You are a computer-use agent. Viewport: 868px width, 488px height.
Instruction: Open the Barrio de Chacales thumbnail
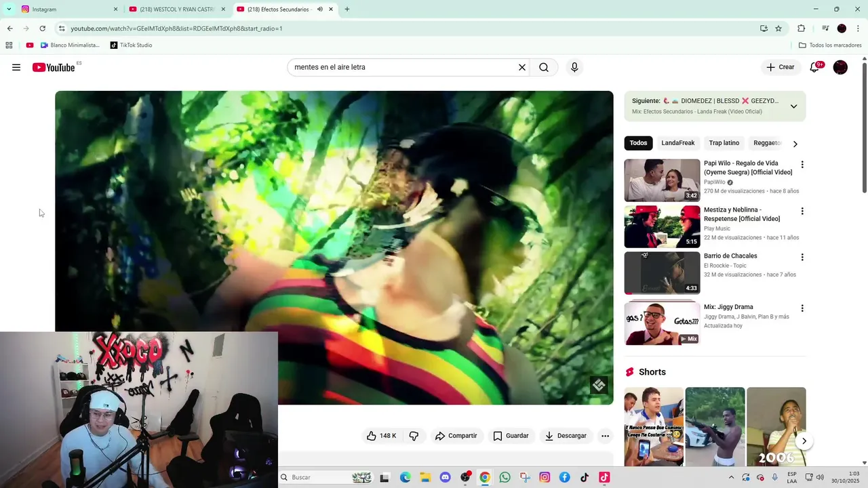coord(662,273)
